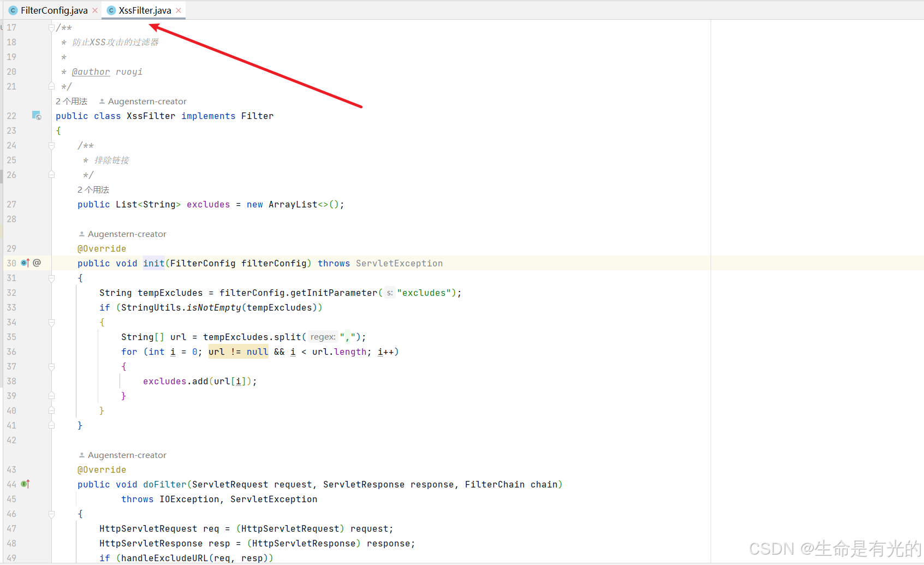Click the implements-method gutter icon on line 44

click(x=25, y=484)
